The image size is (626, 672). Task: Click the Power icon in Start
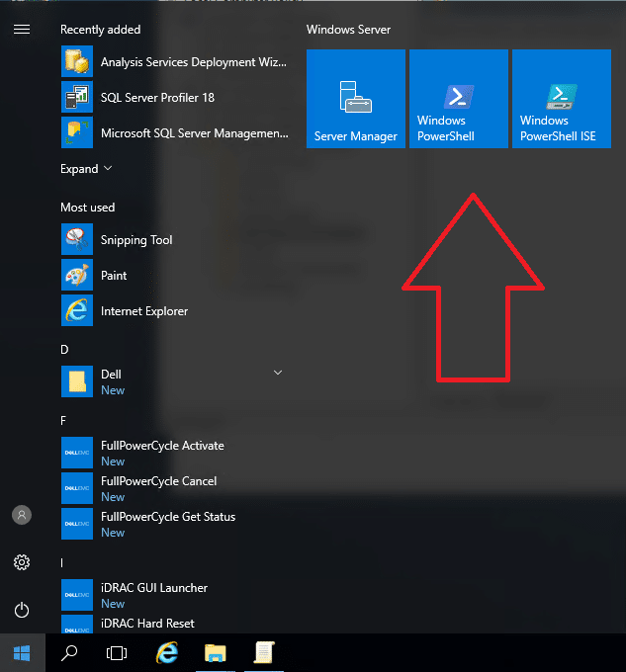tap(22, 610)
